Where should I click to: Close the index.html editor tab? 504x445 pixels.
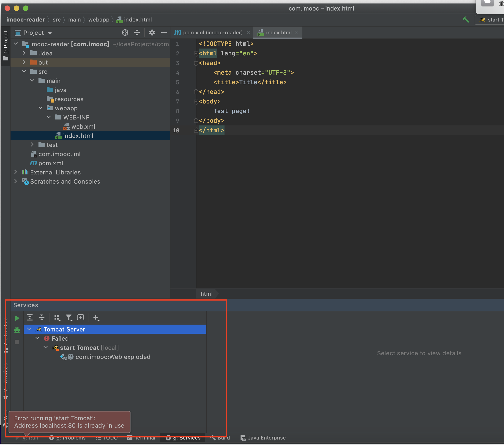click(x=297, y=33)
